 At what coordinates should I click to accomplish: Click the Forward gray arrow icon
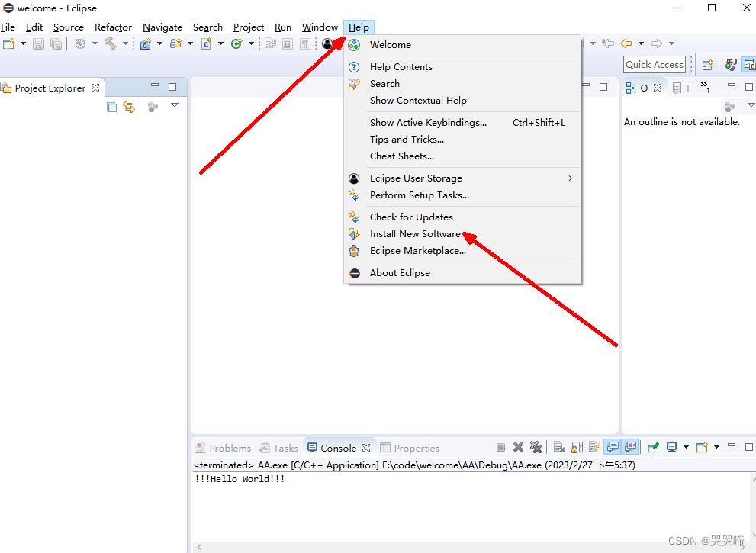point(657,43)
